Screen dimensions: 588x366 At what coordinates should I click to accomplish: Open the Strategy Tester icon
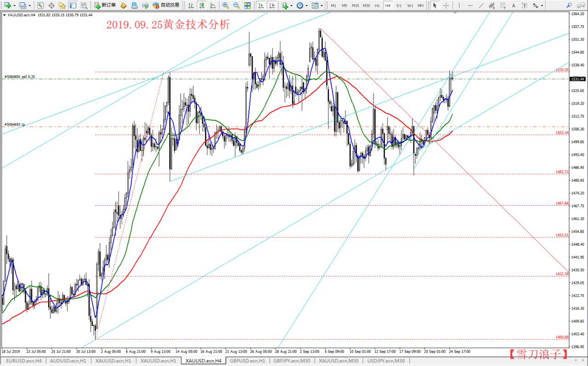(x=84, y=6)
